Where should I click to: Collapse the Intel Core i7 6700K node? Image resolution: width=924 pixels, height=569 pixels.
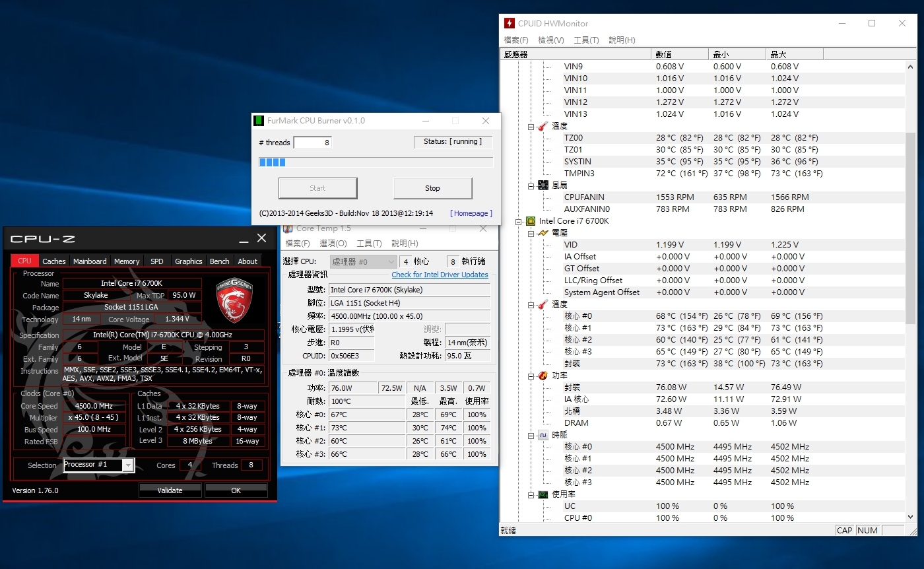519,221
